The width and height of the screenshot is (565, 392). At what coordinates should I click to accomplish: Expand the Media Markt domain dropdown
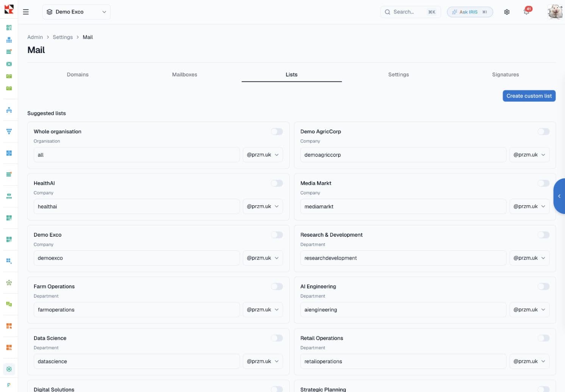[529, 206]
